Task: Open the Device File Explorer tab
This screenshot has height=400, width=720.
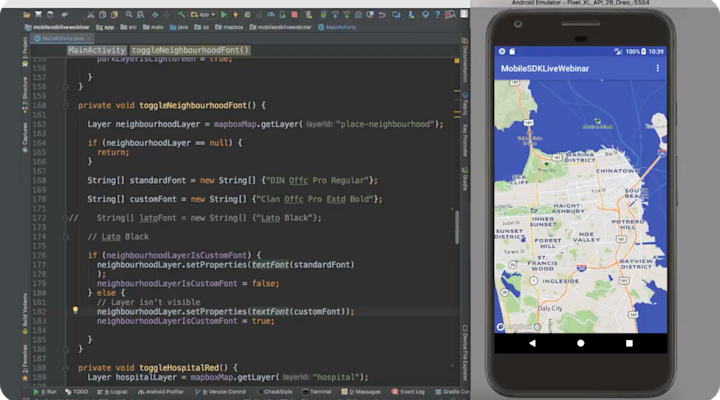Action: pyautogui.click(x=465, y=352)
